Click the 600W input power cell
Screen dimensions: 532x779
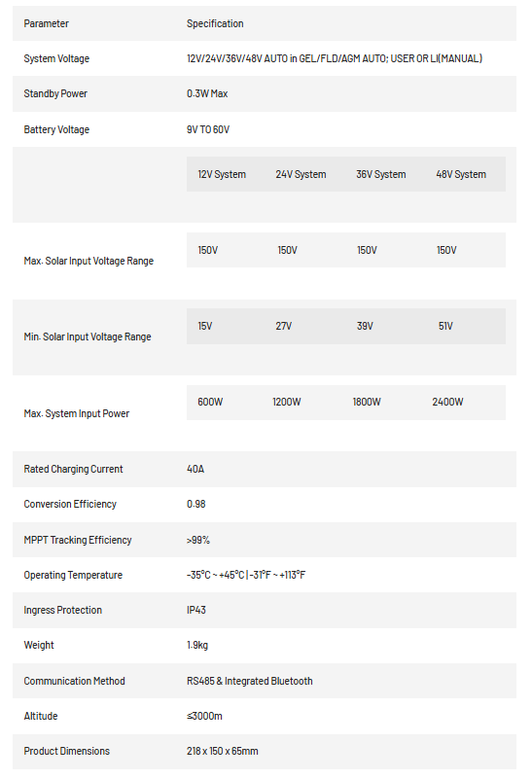(x=210, y=402)
